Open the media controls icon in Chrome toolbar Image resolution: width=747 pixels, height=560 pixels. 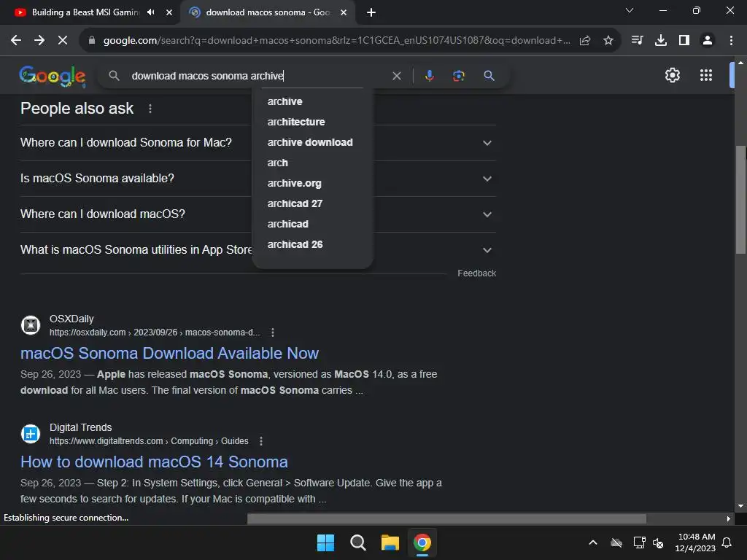click(x=637, y=41)
